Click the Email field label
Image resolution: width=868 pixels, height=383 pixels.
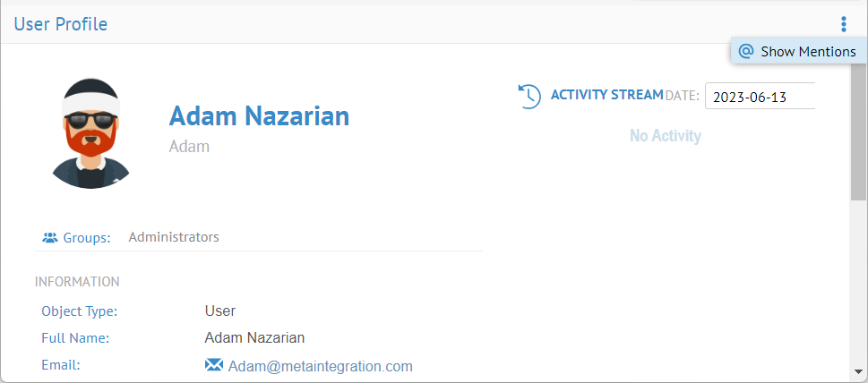pos(61,364)
